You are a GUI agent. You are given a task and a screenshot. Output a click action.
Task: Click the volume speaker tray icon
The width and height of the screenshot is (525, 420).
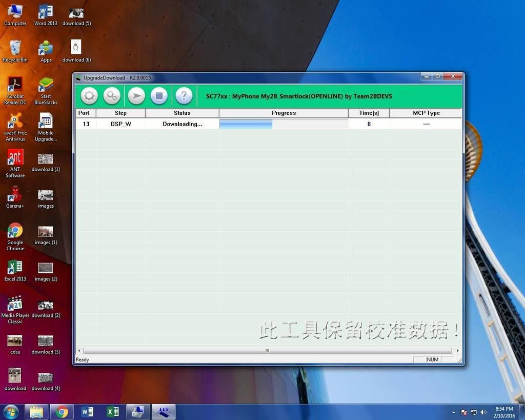[483, 412]
